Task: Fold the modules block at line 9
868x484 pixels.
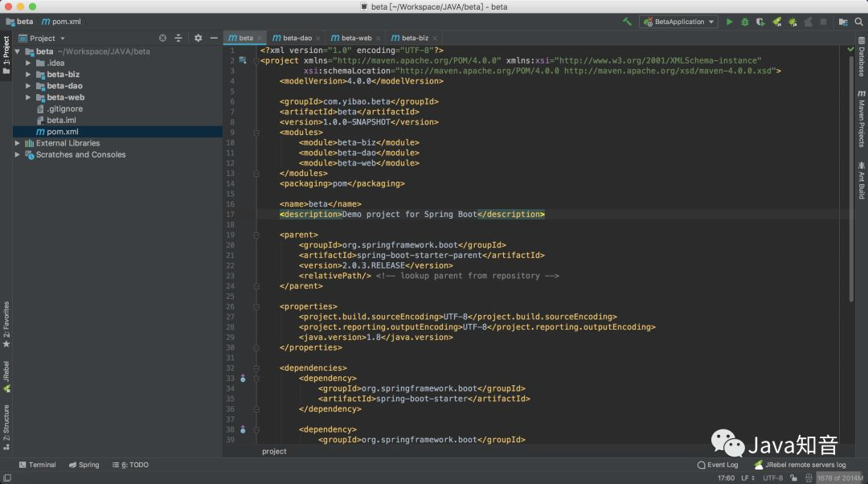Action: point(256,133)
